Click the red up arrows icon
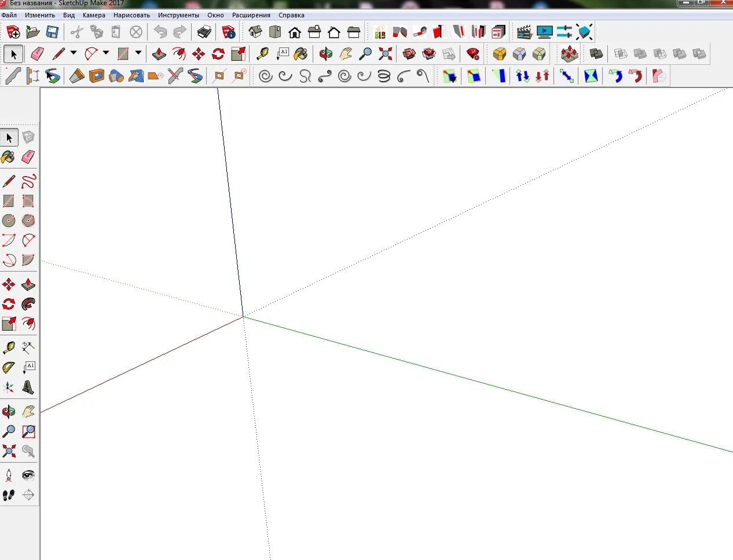The width and height of the screenshot is (733, 560). point(543,76)
